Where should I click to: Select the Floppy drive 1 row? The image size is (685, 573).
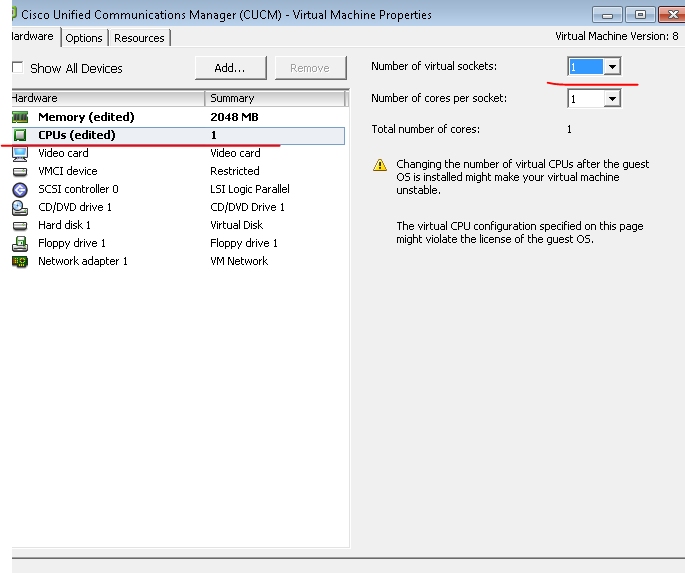(x=178, y=243)
